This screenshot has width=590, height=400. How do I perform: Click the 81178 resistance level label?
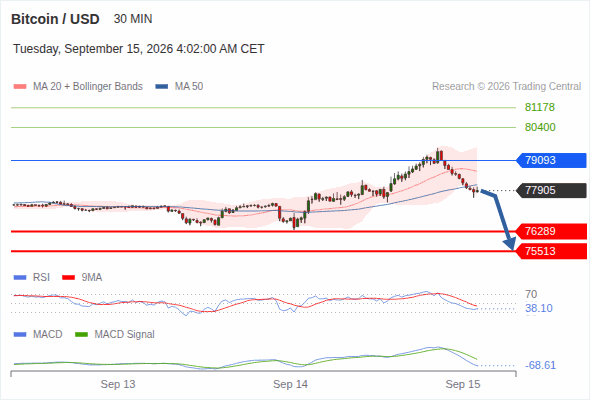click(540, 107)
